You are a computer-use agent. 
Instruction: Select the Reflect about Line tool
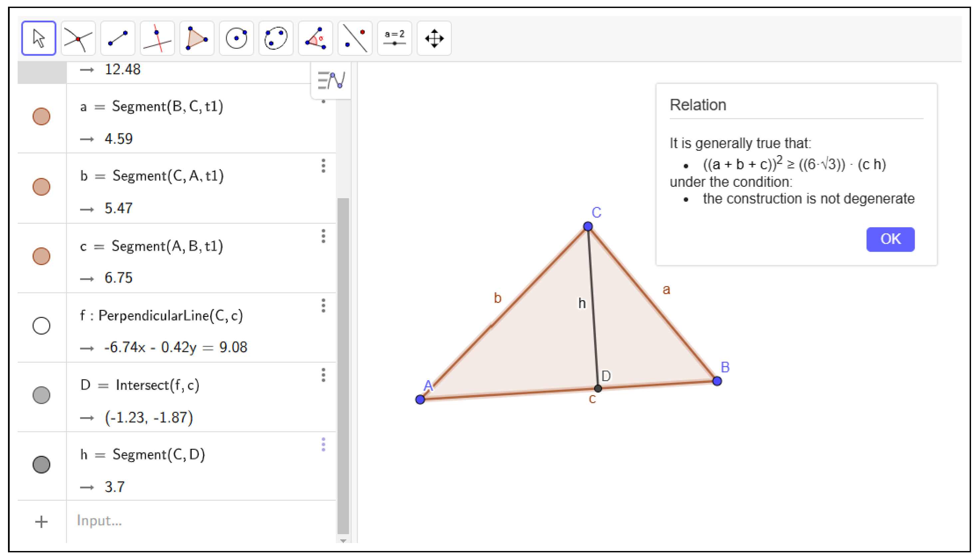[x=355, y=38]
